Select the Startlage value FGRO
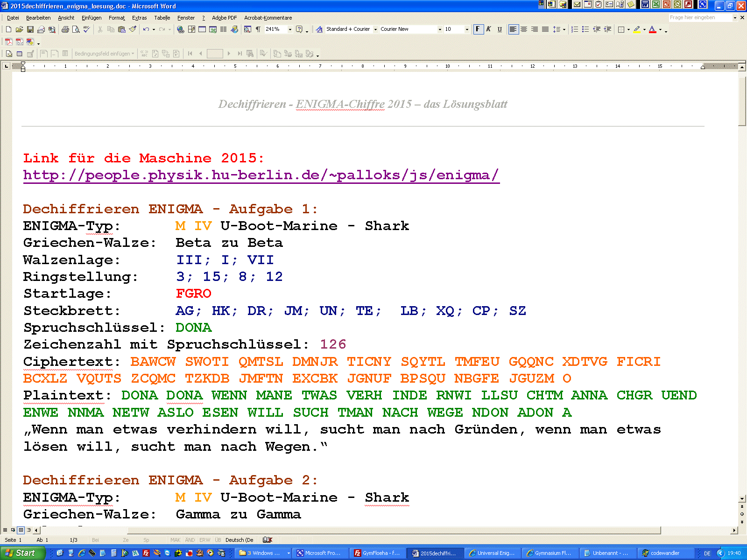Screen dimensions: 747x560 click(193, 294)
